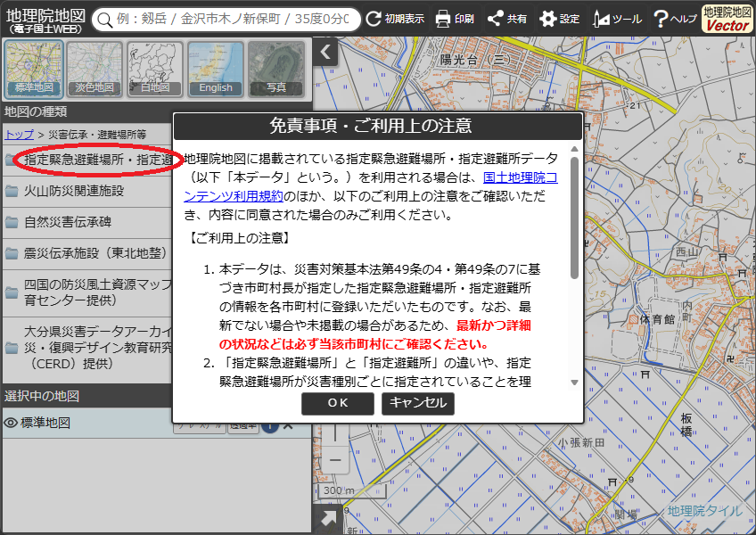Open the 共有 share menu
This screenshot has width=756, height=535.
pyautogui.click(x=507, y=19)
